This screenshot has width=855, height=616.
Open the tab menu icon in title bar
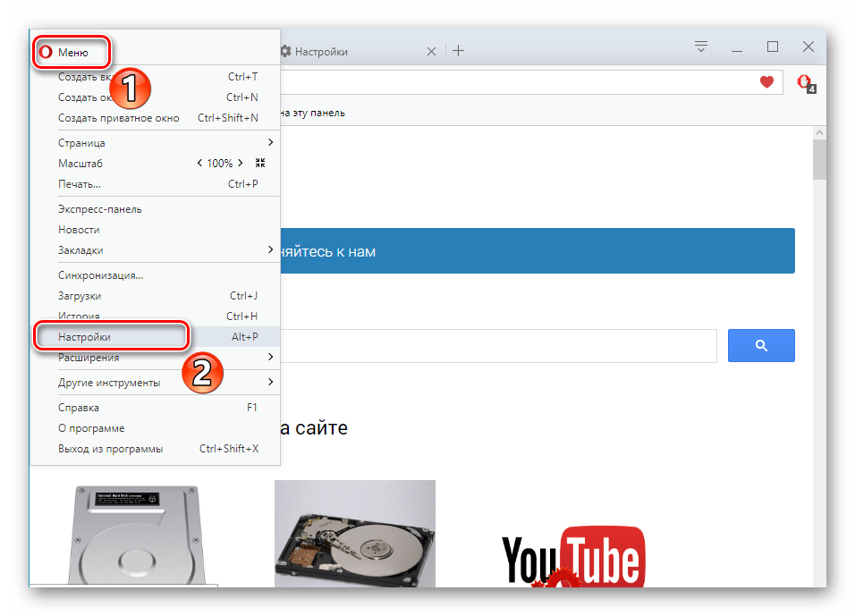[701, 47]
